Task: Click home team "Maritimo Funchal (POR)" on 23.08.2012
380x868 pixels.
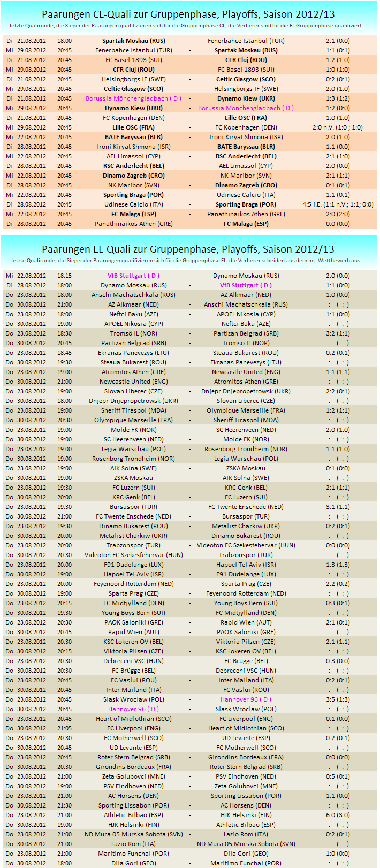Action: point(134,854)
